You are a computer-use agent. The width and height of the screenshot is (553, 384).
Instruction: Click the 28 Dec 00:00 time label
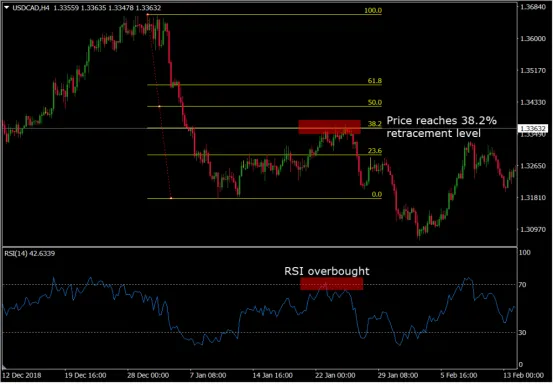click(148, 375)
